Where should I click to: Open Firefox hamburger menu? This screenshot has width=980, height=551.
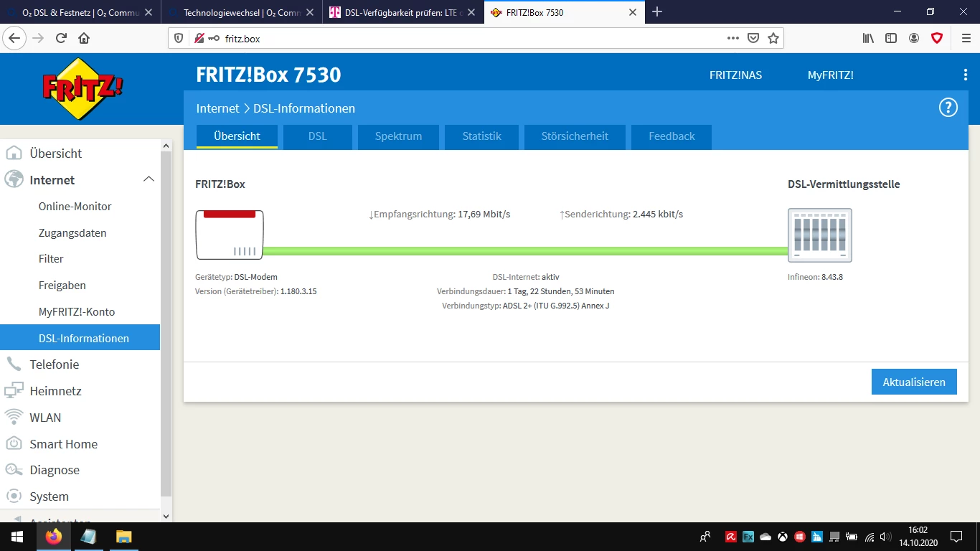click(x=966, y=38)
